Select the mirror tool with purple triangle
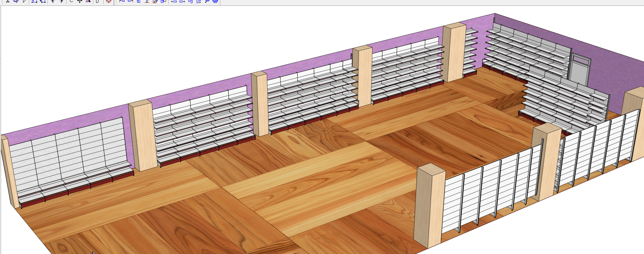Image resolution: width=644 pixels, height=254 pixels. (88, 1)
